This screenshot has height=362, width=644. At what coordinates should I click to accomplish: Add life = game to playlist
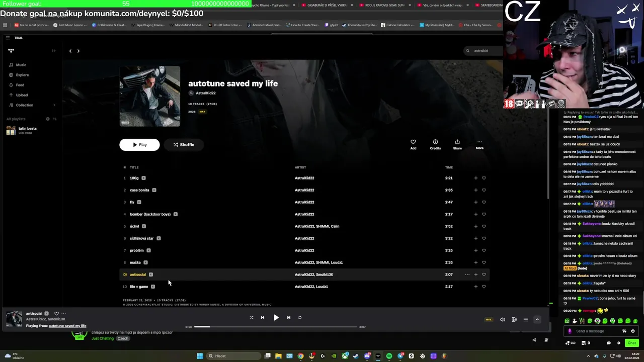coord(475,287)
